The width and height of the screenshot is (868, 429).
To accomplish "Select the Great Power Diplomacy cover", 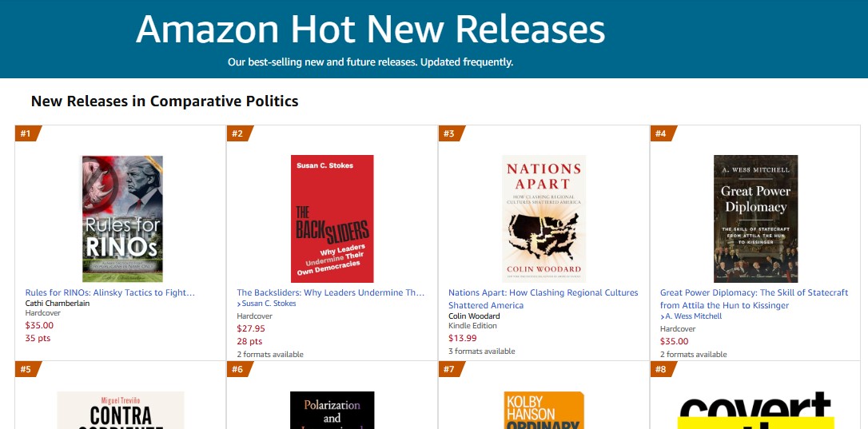I will [x=755, y=218].
